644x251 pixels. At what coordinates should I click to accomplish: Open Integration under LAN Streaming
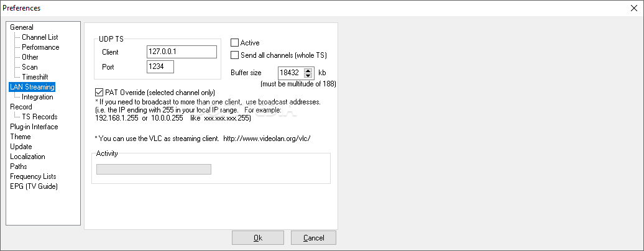point(37,97)
